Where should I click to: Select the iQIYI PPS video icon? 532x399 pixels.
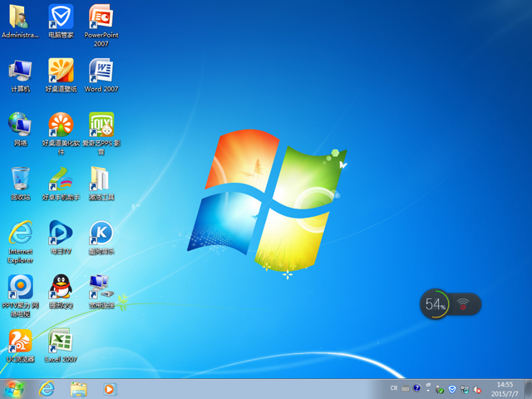[101, 125]
